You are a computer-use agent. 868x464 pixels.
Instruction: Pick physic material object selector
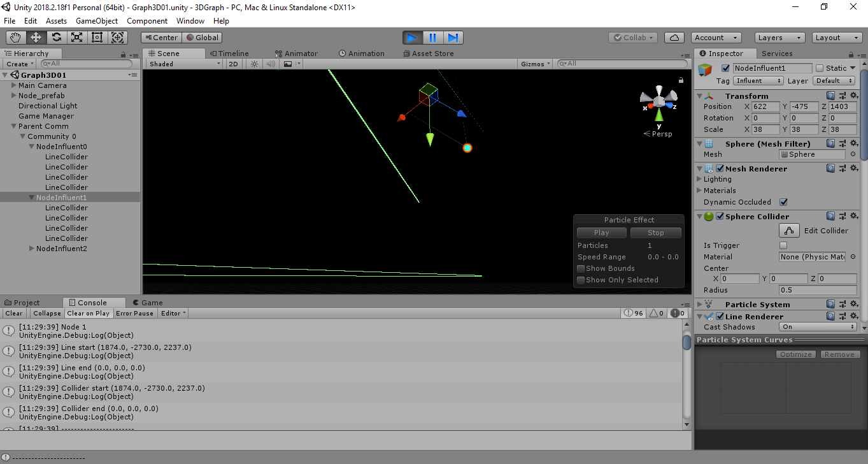click(x=853, y=257)
